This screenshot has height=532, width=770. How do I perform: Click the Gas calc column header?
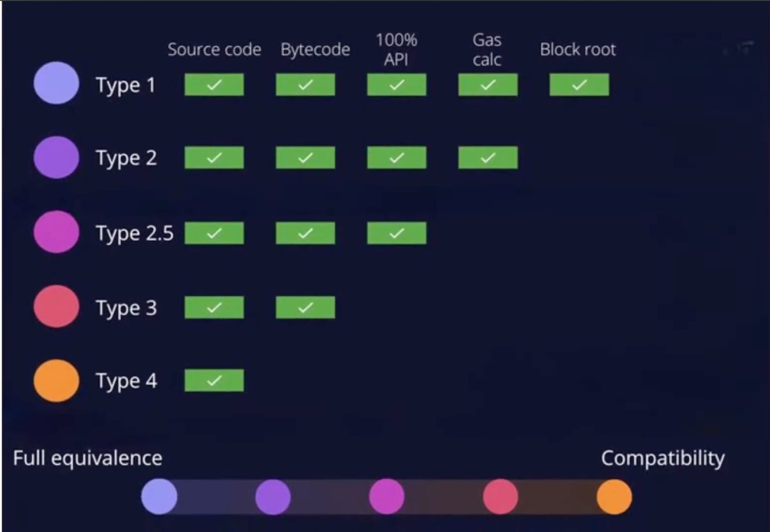[487, 50]
